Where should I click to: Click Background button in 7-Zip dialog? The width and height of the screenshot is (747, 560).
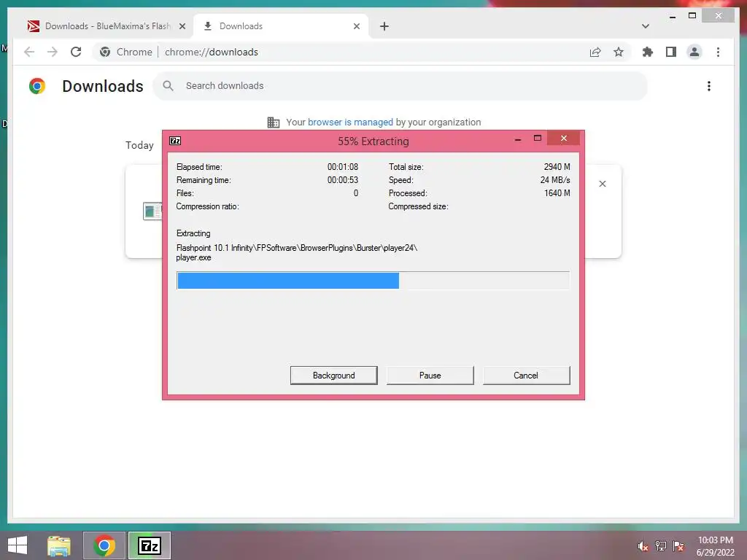coord(333,376)
